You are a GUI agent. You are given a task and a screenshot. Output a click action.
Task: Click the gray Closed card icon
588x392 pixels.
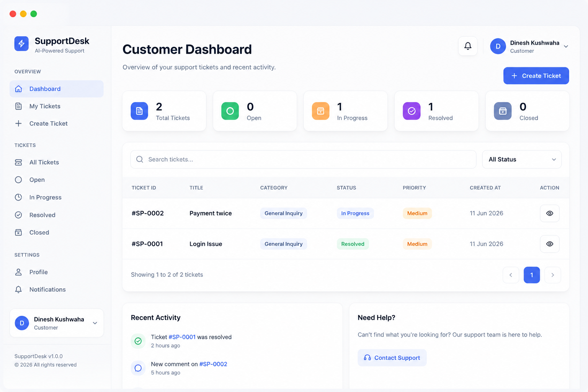tap(503, 111)
